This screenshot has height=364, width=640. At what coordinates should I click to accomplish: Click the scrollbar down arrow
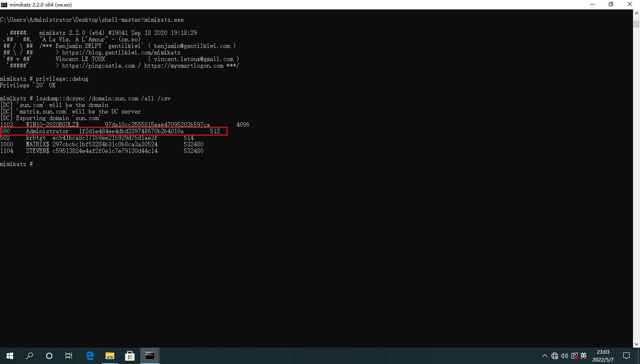click(x=636, y=344)
